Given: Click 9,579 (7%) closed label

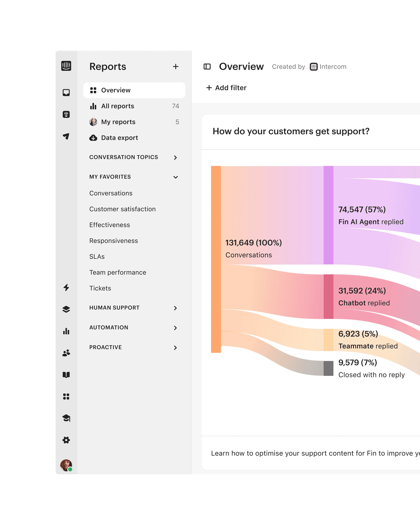Looking at the screenshot, I should coord(372,368).
